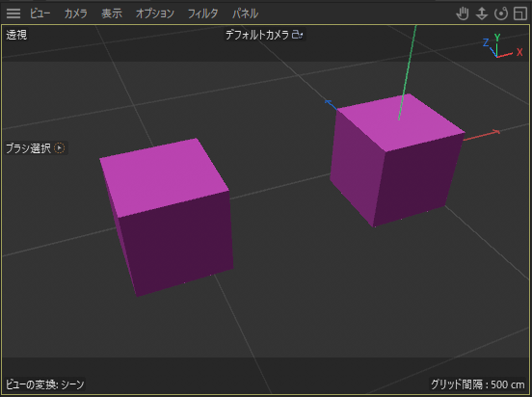The height and width of the screenshot is (397, 532).
Task: Click the orbit rotate camera icon
Action: [501, 13]
